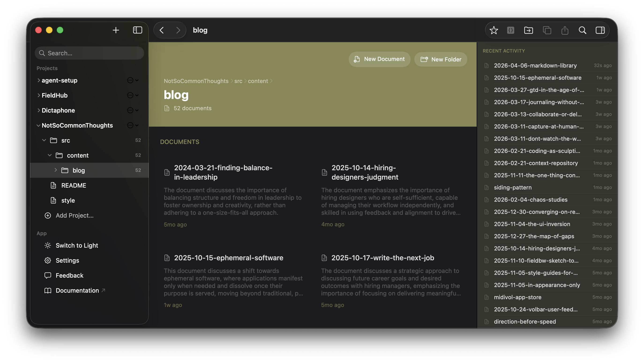This screenshot has width=644, height=363.
Task: Click the Search field in the sidebar
Action: click(x=89, y=53)
